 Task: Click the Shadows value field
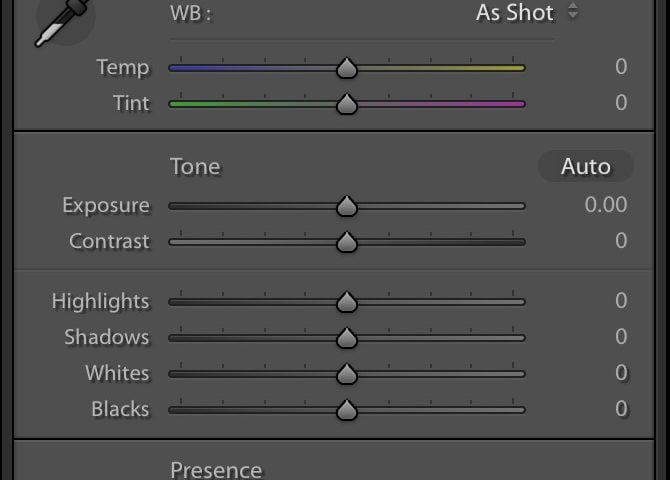point(621,337)
